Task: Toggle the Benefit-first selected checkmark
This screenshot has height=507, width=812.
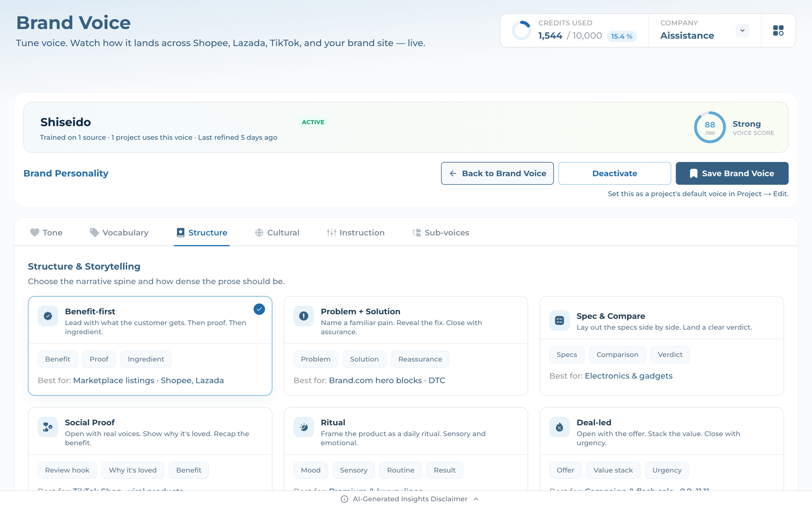Action: click(x=259, y=309)
